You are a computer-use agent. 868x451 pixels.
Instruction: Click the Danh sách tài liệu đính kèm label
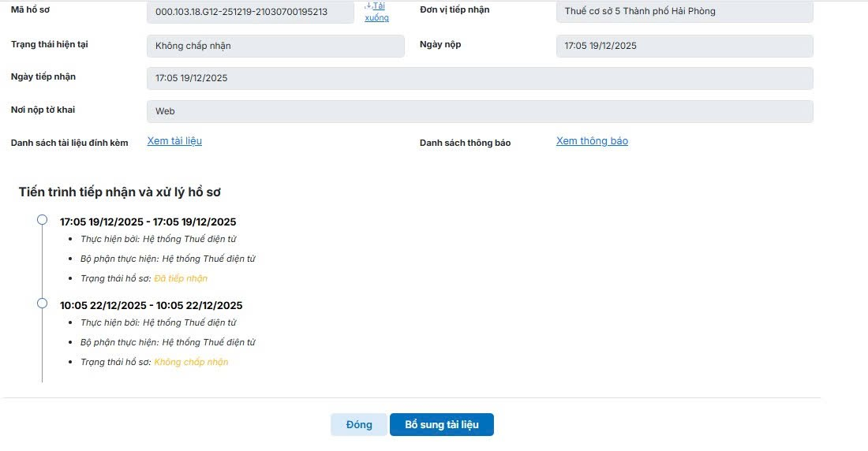(69, 143)
